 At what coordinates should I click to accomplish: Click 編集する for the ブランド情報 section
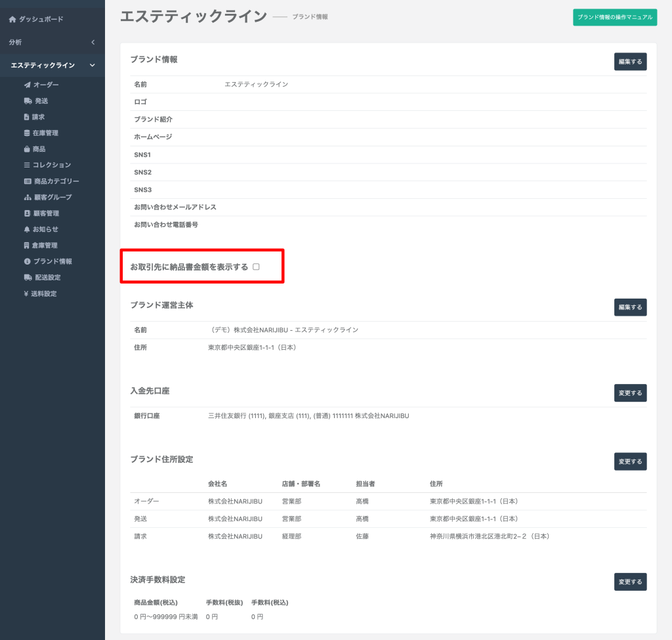pos(630,62)
